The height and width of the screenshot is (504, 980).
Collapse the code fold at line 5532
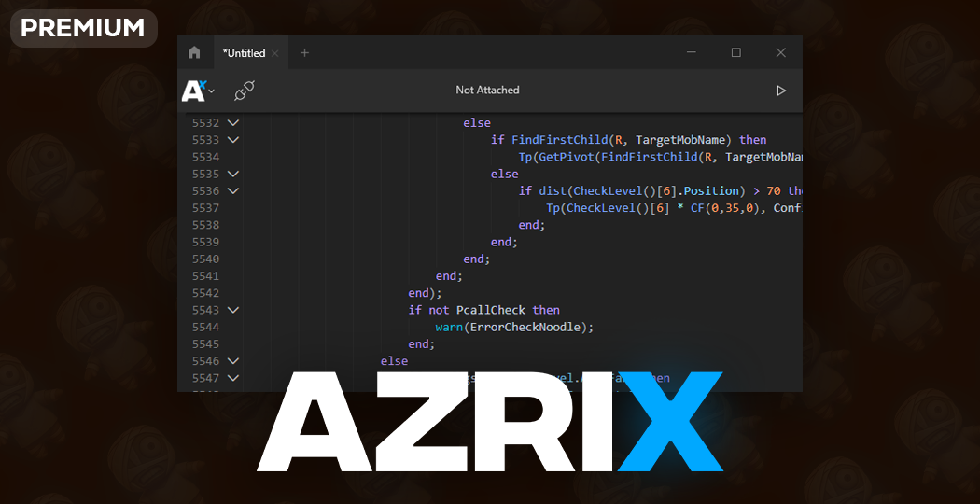pos(232,123)
